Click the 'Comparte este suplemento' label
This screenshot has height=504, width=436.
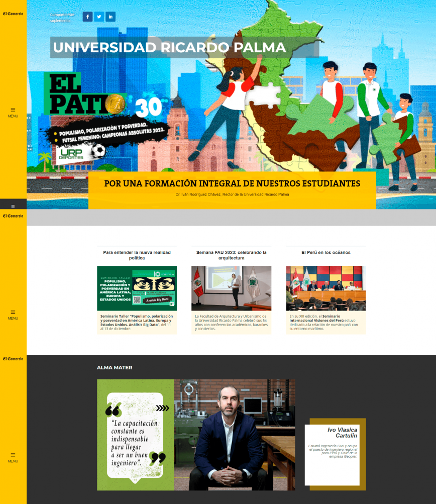click(x=62, y=18)
